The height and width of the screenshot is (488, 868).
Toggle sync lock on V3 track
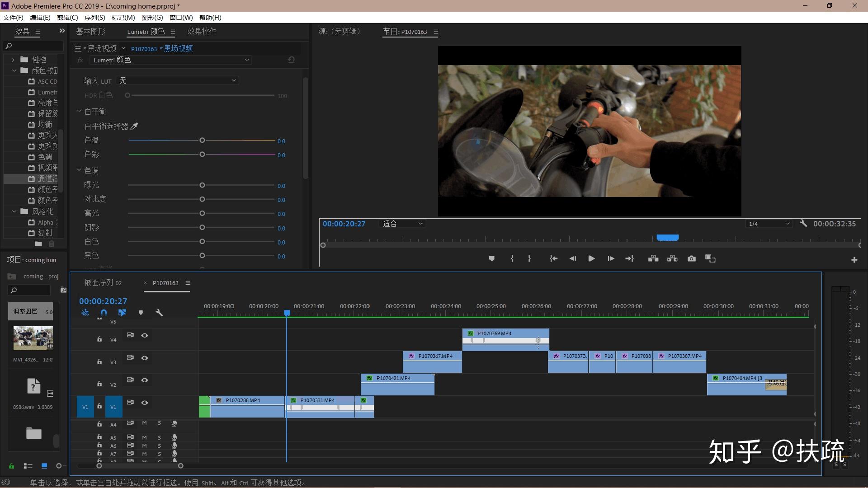pyautogui.click(x=130, y=357)
